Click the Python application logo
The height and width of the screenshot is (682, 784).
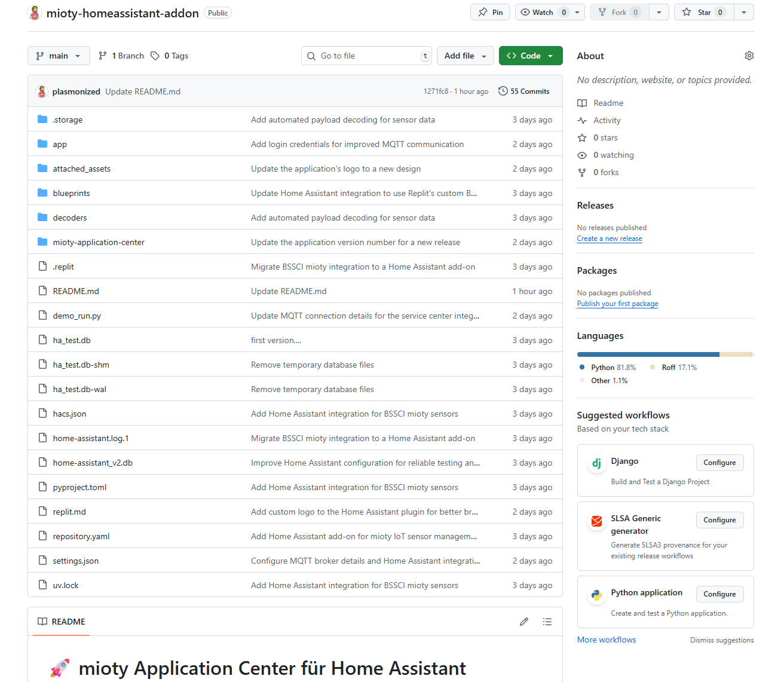(596, 595)
